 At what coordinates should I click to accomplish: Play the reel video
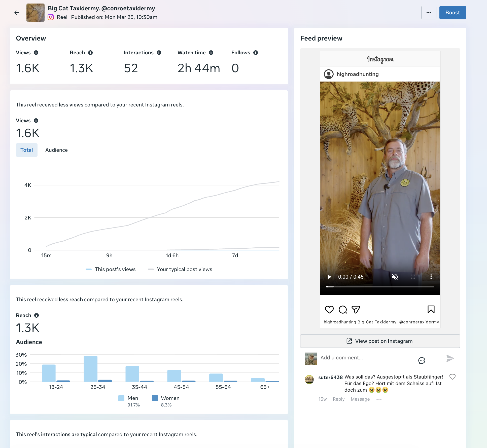point(329,277)
